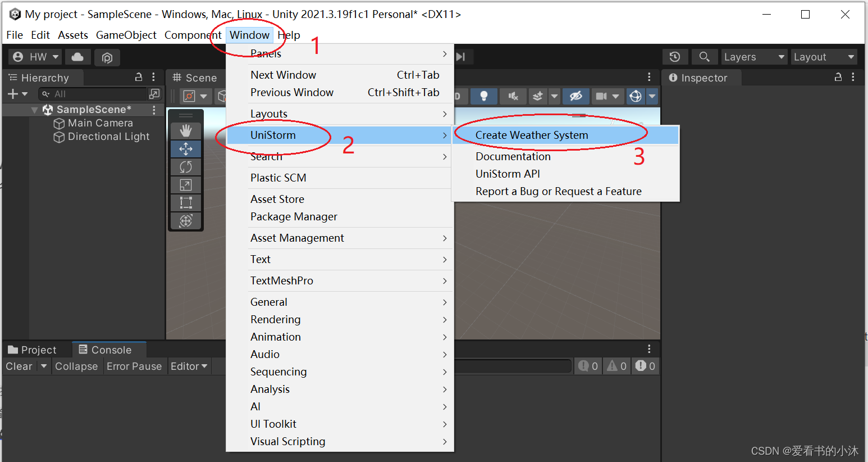Open the File menu
The height and width of the screenshot is (462, 868).
(15, 35)
